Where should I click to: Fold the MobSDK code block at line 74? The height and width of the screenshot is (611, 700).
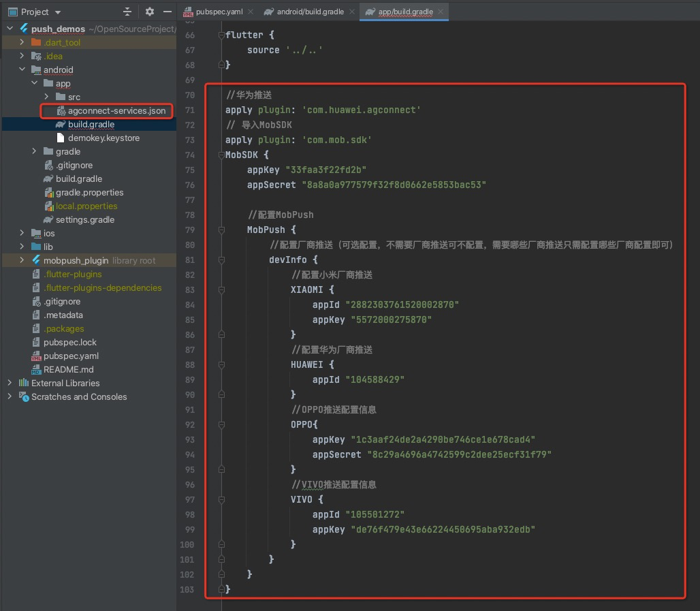pyautogui.click(x=221, y=155)
